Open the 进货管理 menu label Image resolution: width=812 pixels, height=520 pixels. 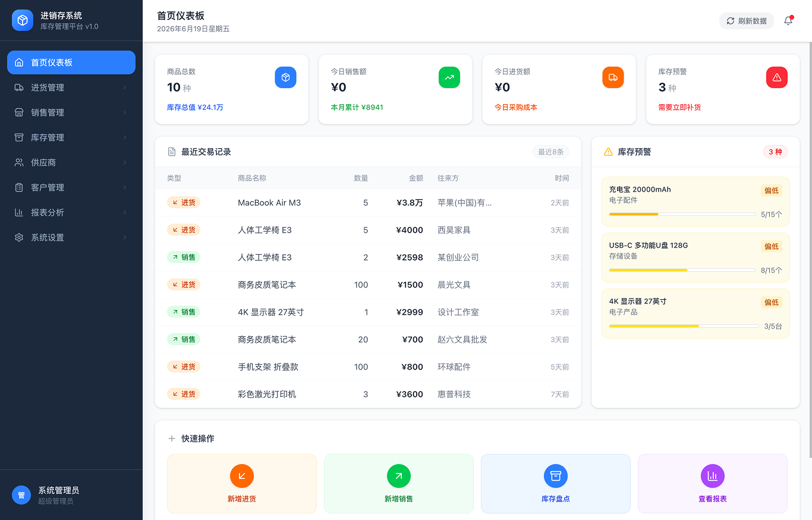coord(48,87)
